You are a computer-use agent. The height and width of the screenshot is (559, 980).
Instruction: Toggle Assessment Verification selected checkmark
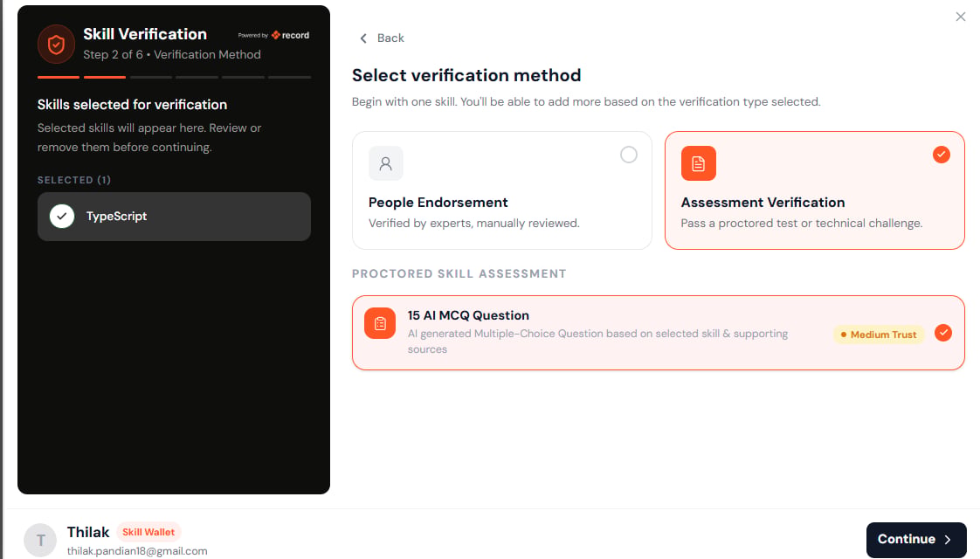(x=942, y=155)
